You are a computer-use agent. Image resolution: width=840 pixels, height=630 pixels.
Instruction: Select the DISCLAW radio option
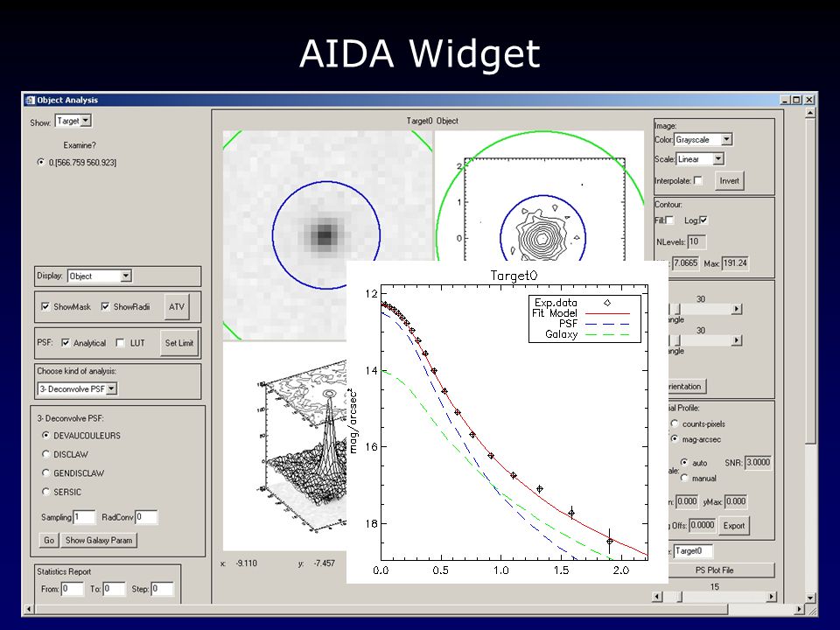[x=46, y=454]
